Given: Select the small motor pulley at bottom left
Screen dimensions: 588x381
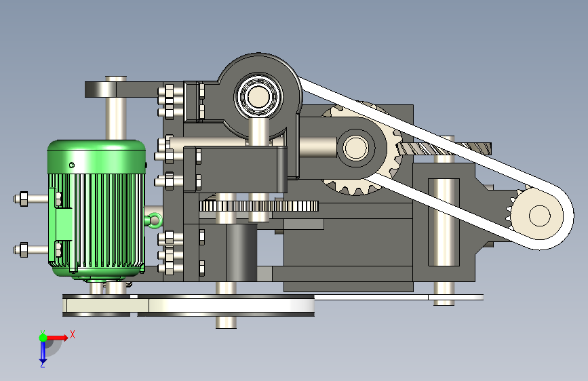Looking at the screenshot, I should coord(96,305).
